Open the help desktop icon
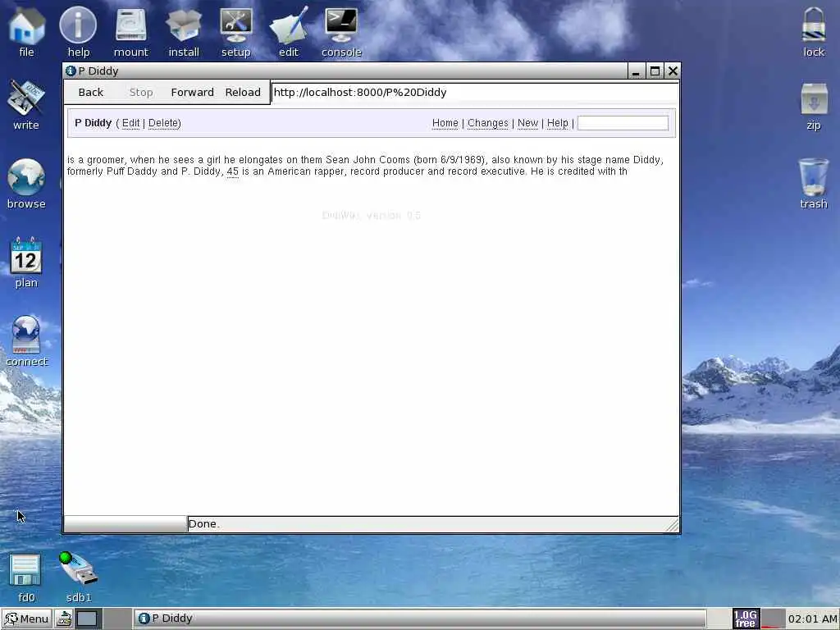 pos(78,31)
